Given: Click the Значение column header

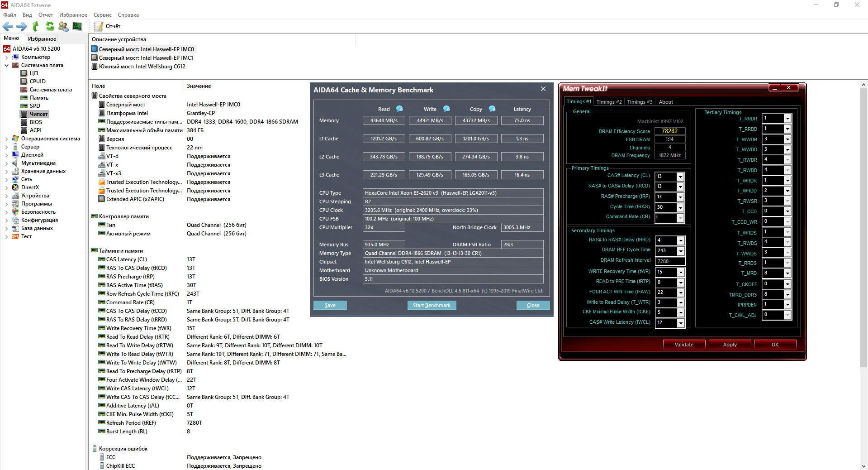Looking at the screenshot, I should pos(199,86).
